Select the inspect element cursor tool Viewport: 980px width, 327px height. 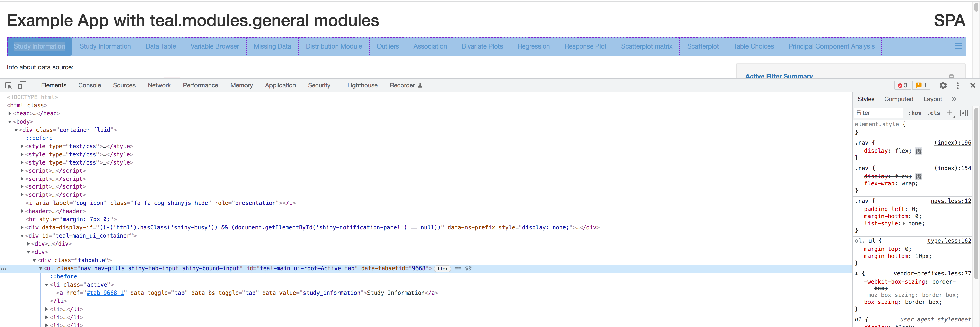coord(8,85)
